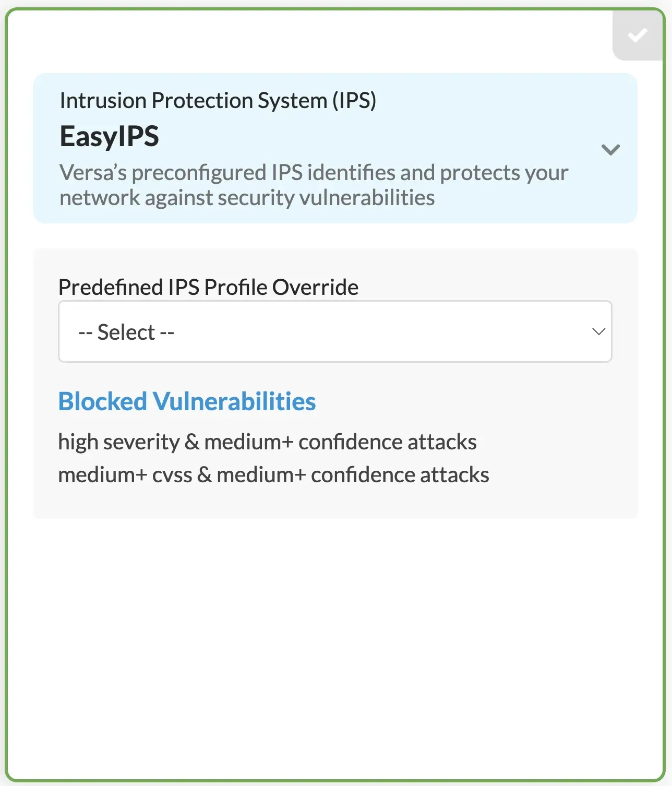Click "network against security vulnerabilities" text line
This screenshot has width=672, height=786.
click(x=247, y=198)
